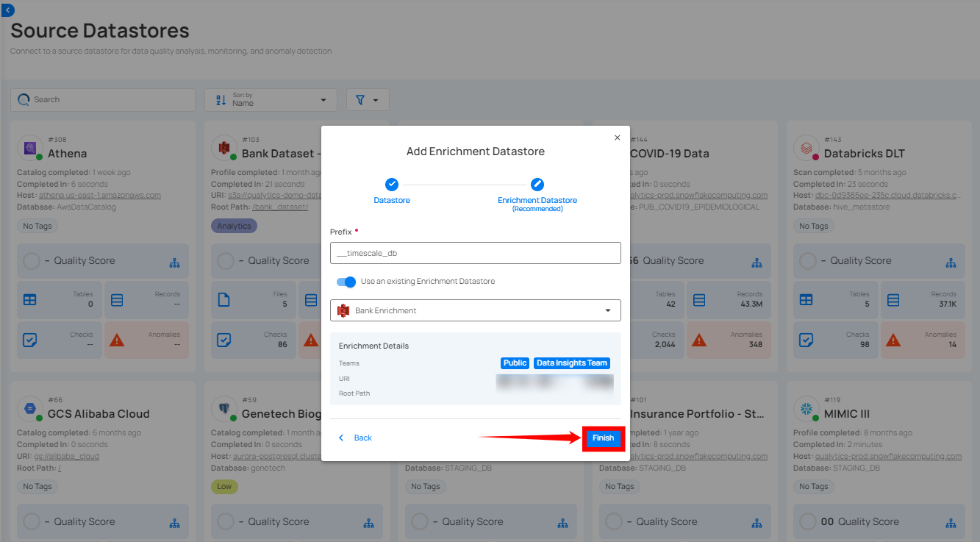The width and height of the screenshot is (980, 542).
Task: Select the Enrichment Datastore step pencil icon
Action: 537,185
